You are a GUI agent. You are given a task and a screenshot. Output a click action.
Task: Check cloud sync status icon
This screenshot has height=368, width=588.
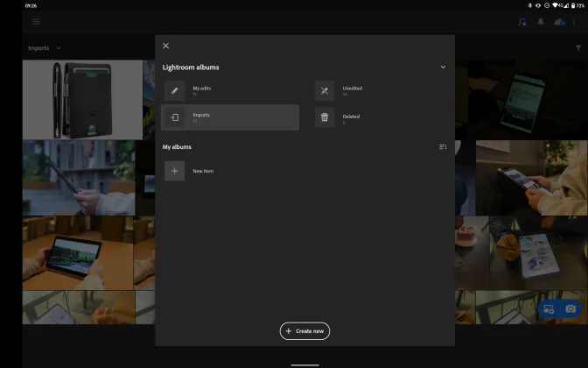pyautogui.click(x=559, y=22)
